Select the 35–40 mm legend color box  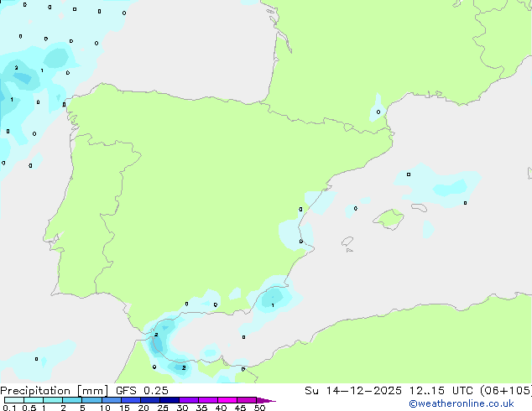coord(208,400)
